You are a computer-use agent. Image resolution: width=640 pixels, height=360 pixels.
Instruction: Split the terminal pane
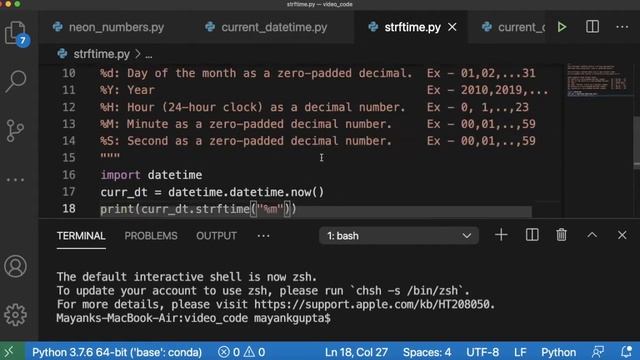coord(532,235)
